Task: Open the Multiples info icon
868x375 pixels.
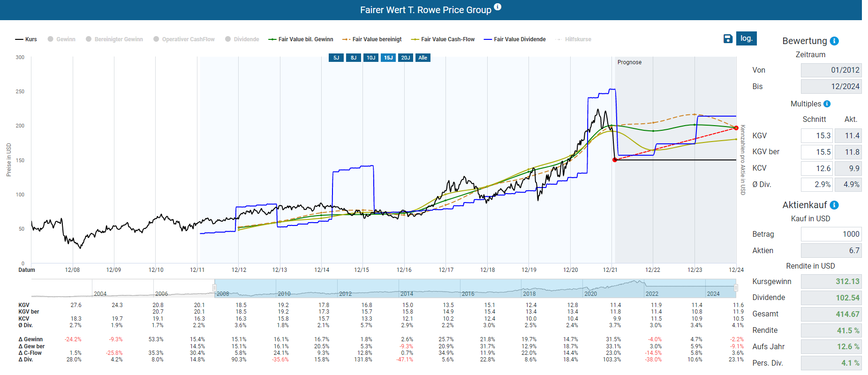Action: (827, 104)
